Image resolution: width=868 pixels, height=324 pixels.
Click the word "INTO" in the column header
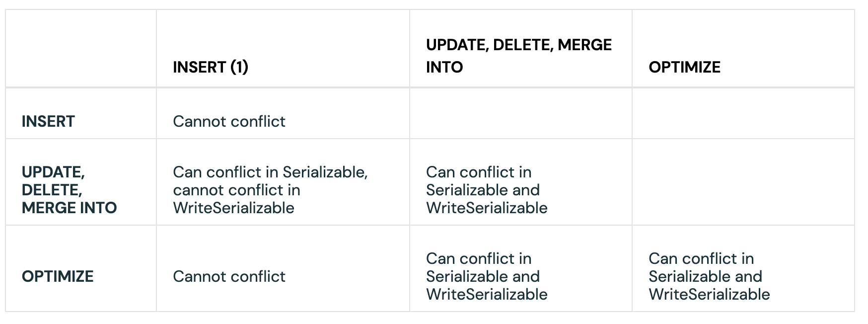point(444,67)
